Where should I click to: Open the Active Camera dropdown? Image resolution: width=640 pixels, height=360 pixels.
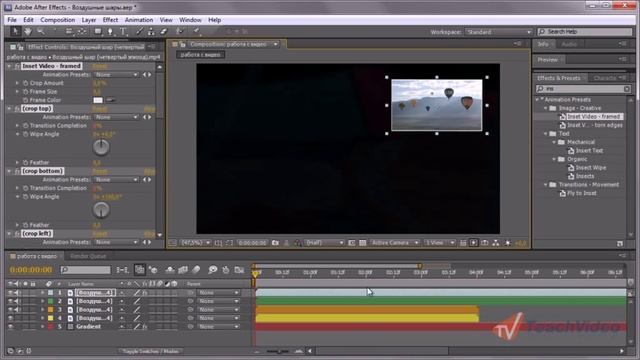[x=394, y=243]
